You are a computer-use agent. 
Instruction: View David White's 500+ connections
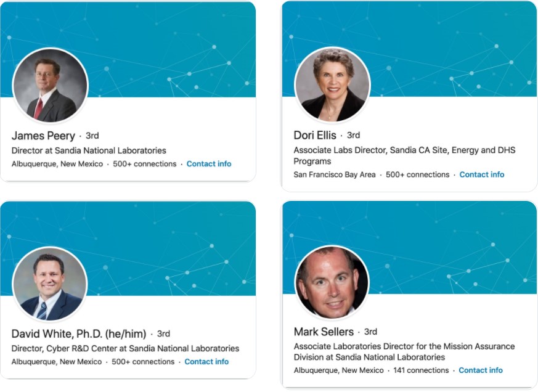point(143,362)
